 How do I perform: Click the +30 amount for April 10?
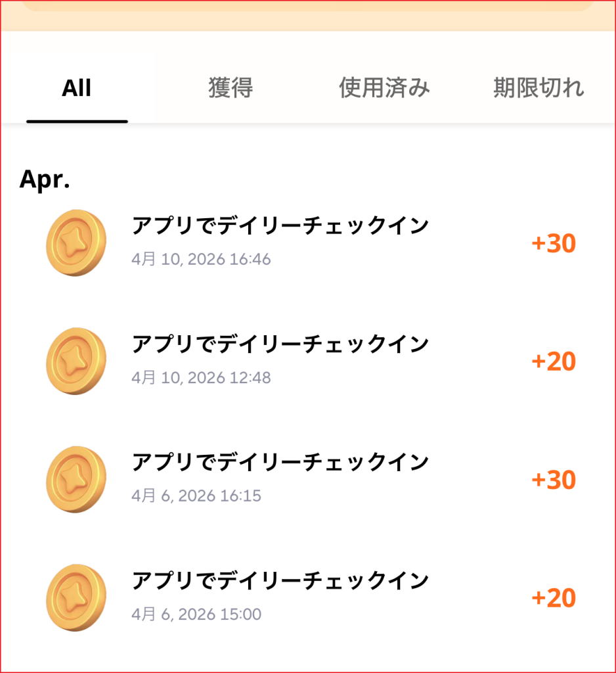(554, 244)
